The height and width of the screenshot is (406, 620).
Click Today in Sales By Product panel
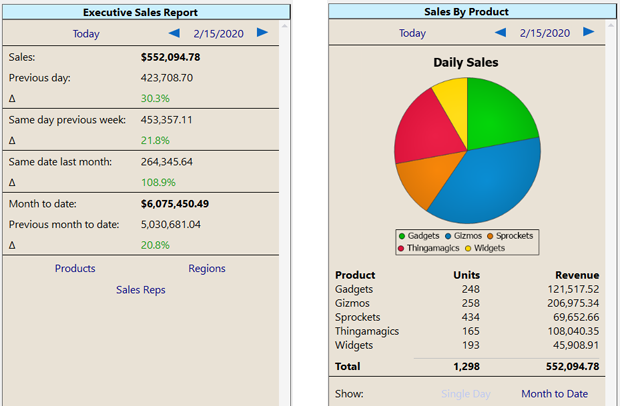coord(412,33)
